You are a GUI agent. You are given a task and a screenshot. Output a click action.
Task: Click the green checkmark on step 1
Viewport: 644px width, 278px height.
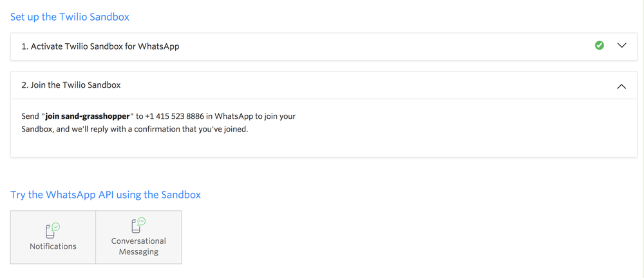pyautogui.click(x=599, y=45)
